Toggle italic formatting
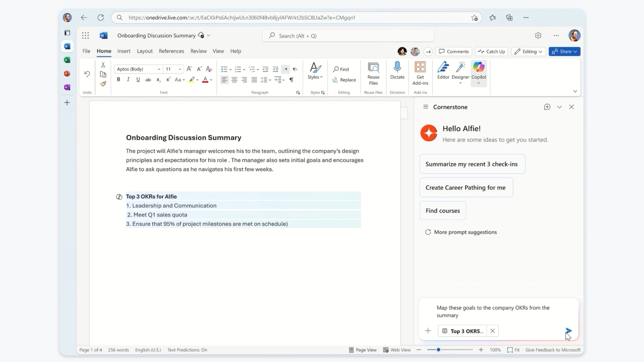This screenshot has height=362, width=644. pyautogui.click(x=128, y=80)
